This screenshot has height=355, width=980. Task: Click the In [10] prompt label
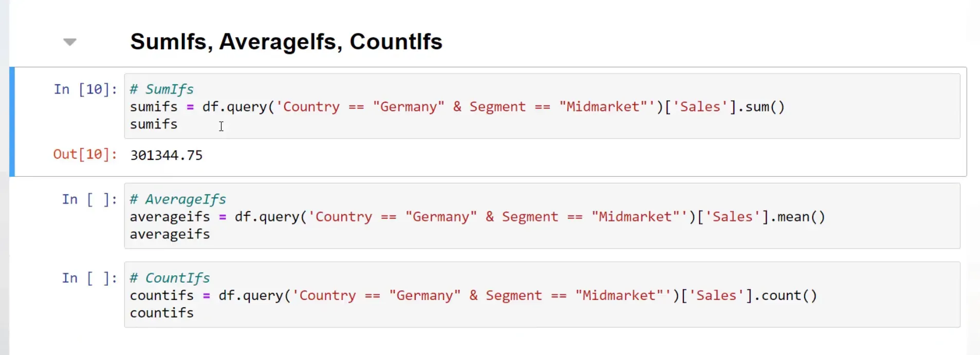coord(84,89)
